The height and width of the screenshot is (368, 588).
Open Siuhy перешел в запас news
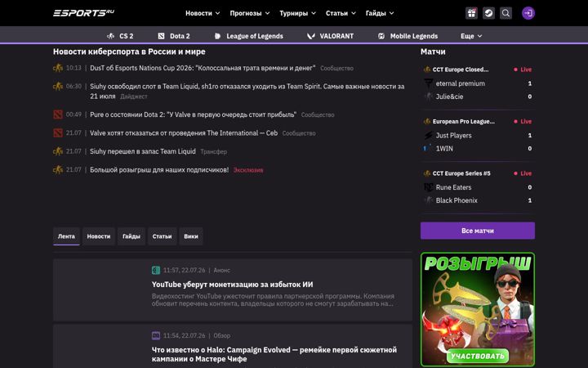coord(143,151)
